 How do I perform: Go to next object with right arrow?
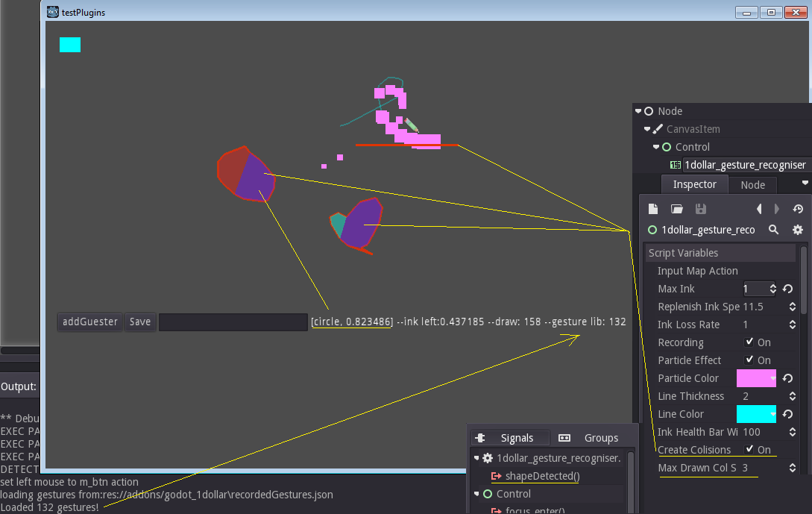coord(777,209)
